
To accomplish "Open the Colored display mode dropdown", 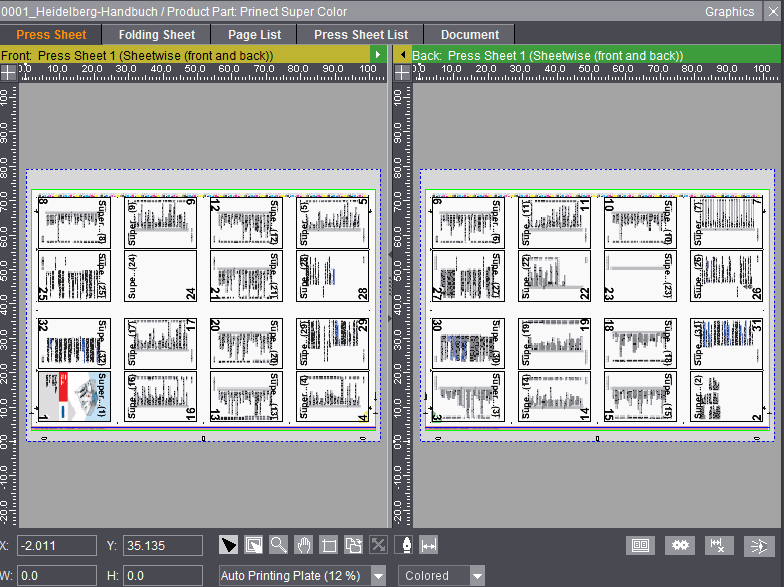I will 477,576.
